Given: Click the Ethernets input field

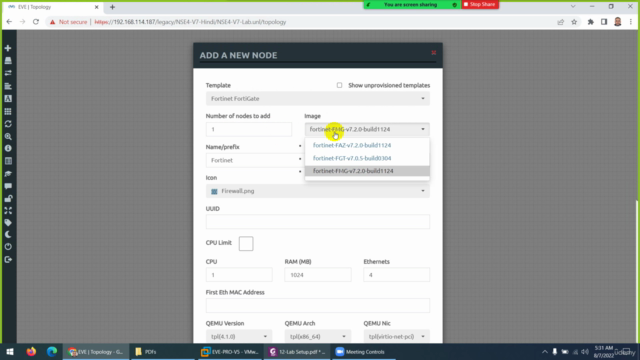Looking at the screenshot, I should coord(397,275).
